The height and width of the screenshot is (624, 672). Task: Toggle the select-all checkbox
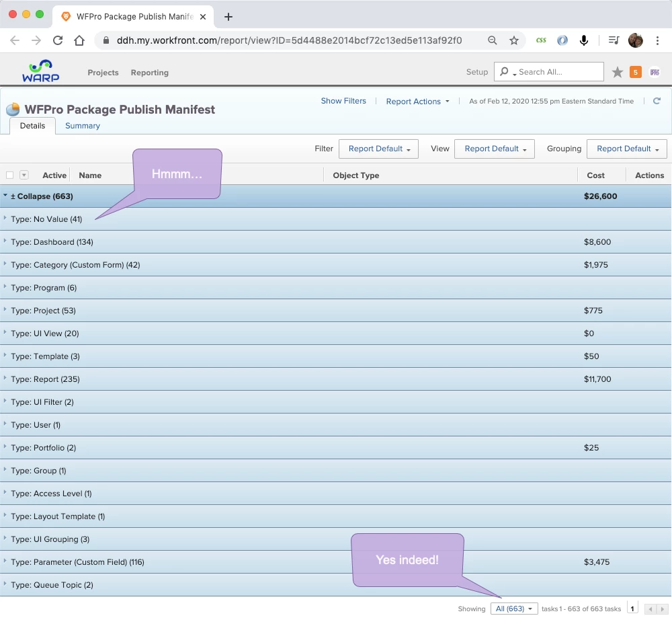click(10, 175)
